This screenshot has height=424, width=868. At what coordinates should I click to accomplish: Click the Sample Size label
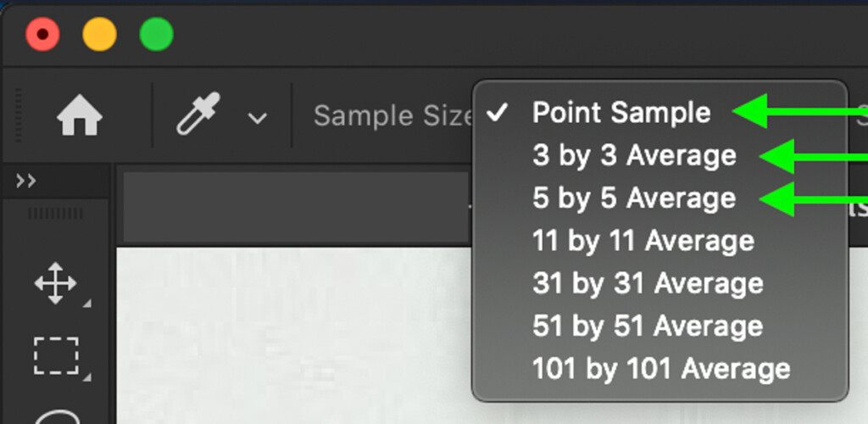click(x=393, y=115)
